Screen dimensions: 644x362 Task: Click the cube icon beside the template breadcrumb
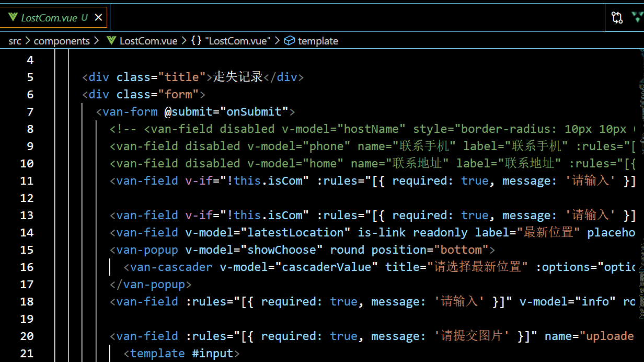[290, 41]
